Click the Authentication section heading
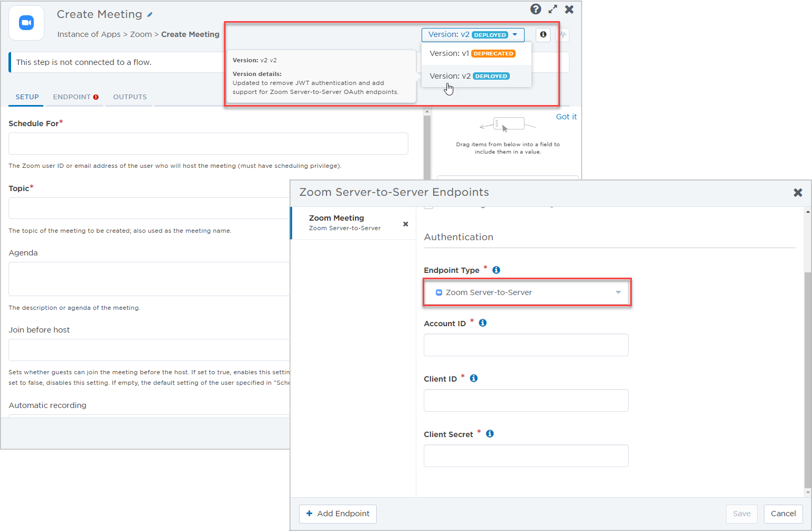Image resolution: width=812 pixels, height=531 pixels. click(459, 237)
